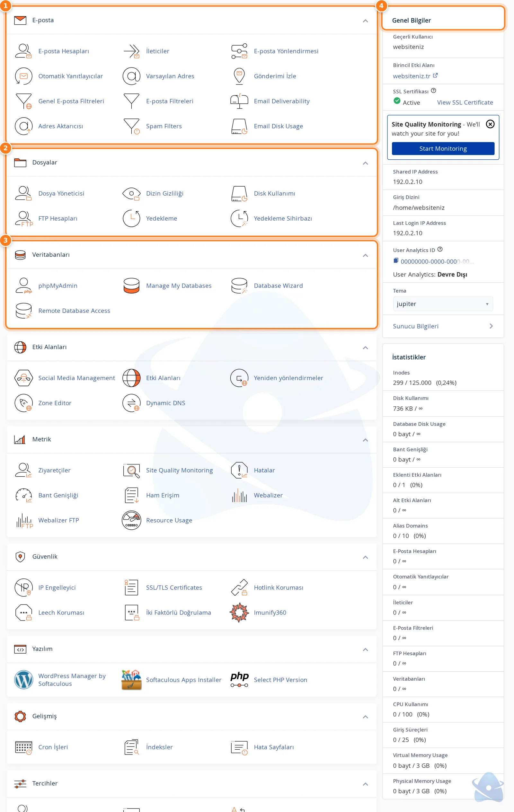The width and height of the screenshot is (514, 812).
Task: Click the Softaculous Apps Installer icon
Action: tap(131, 679)
